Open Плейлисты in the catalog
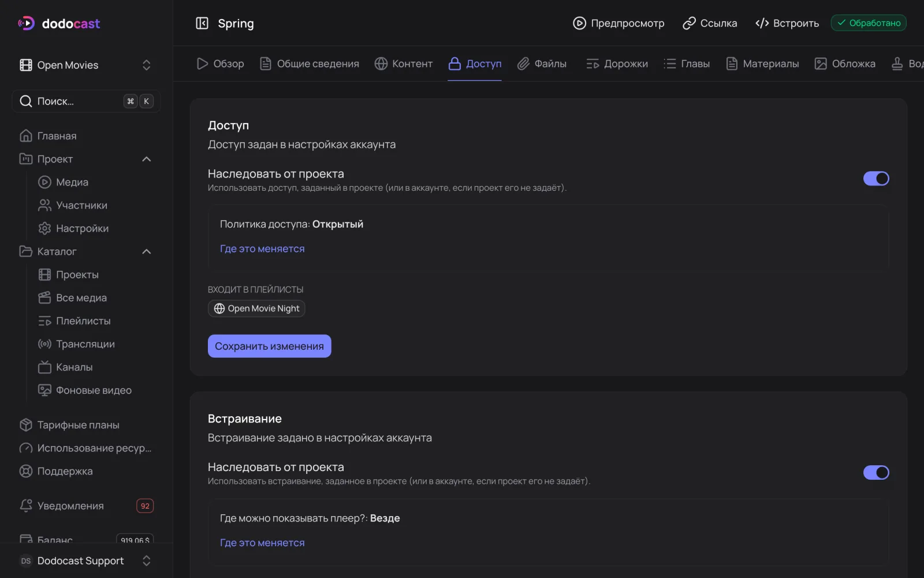The image size is (924, 578). point(74,321)
